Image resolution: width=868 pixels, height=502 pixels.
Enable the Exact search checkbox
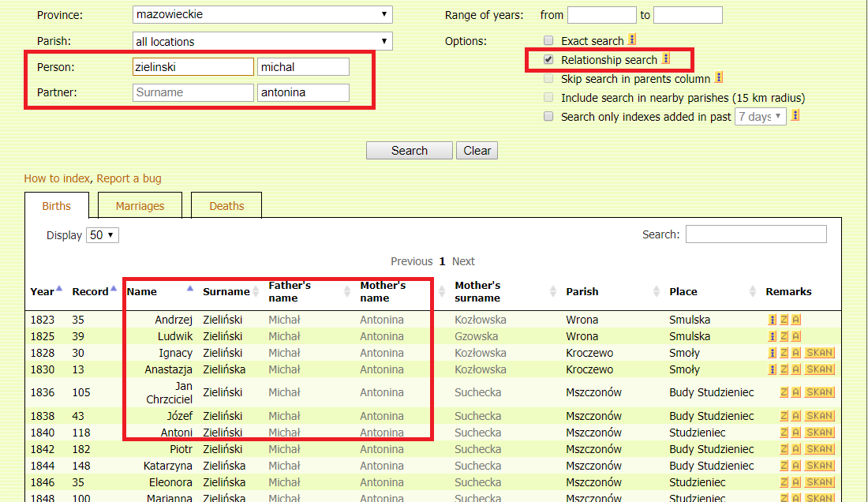click(x=548, y=41)
